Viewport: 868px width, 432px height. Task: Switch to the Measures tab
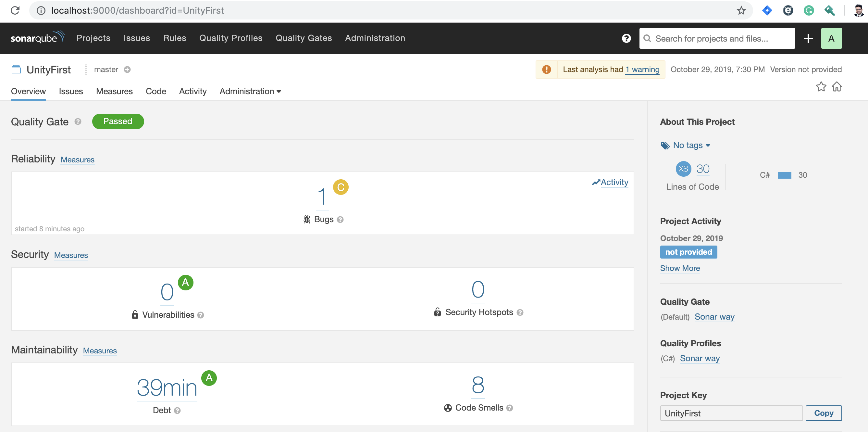pyautogui.click(x=114, y=91)
